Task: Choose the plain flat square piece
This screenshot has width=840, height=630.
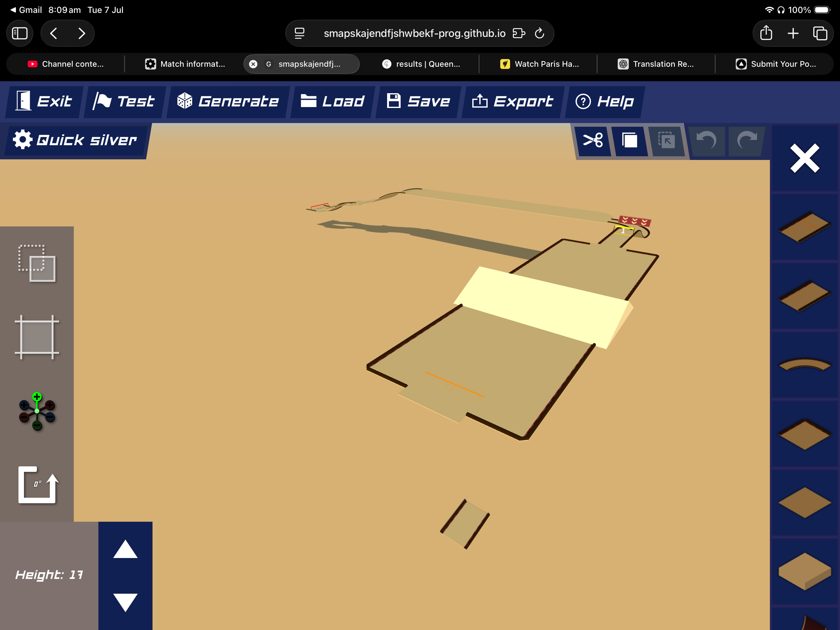Action: click(804, 503)
